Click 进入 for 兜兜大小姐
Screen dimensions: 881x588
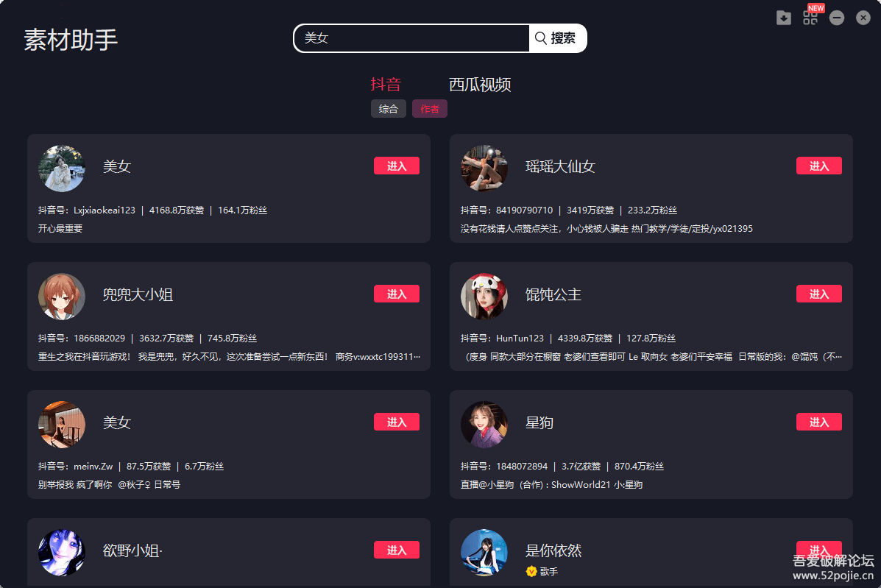(397, 294)
